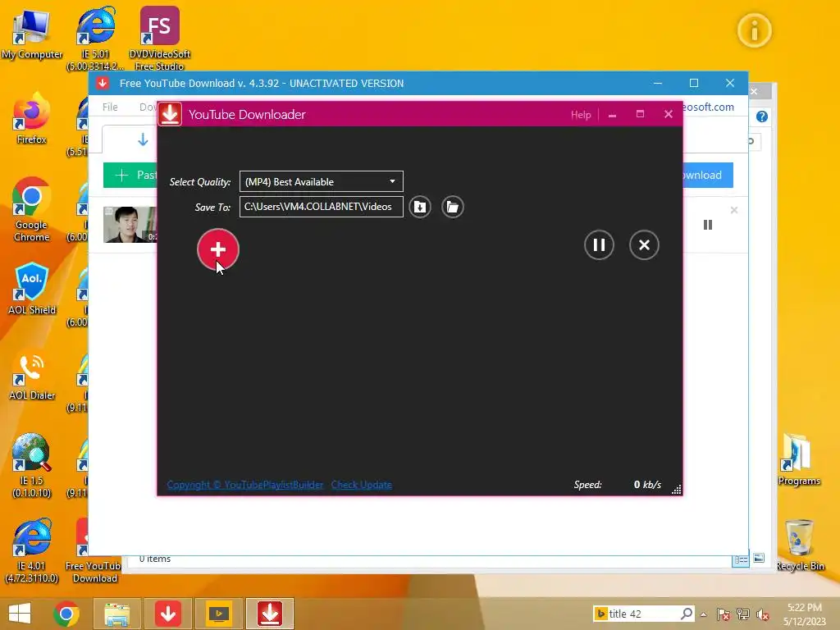Select the Firefox desktop icon
Screen dimensions: 840x630
click(32, 119)
